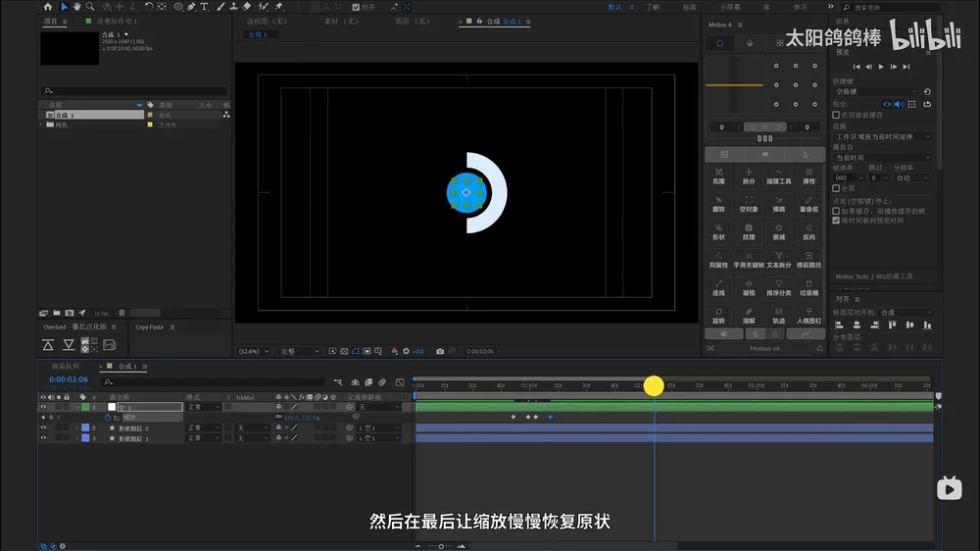The image size is (980, 551).
Task: Click the green label swatch of 空 1
Action: coord(85,407)
